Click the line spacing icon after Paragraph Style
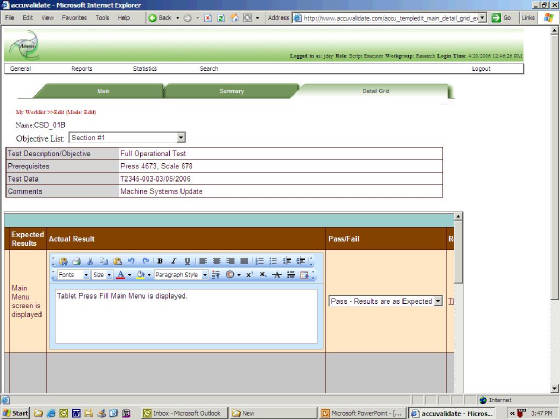The image size is (560, 420). 216,275
